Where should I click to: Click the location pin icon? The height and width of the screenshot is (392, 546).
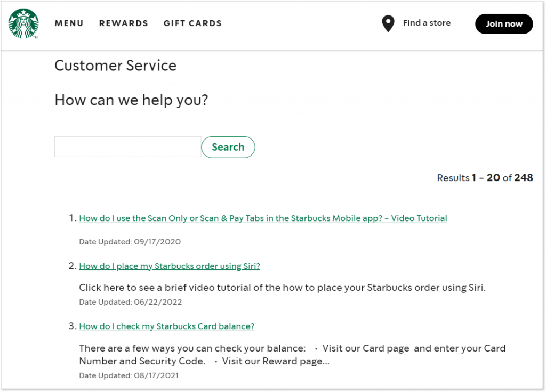tap(388, 23)
